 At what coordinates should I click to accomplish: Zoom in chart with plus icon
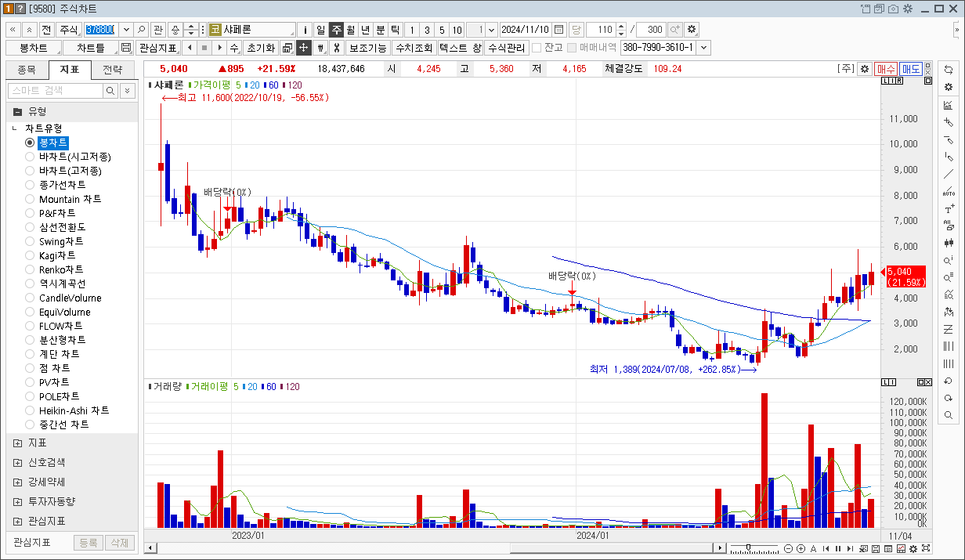coord(801,548)
